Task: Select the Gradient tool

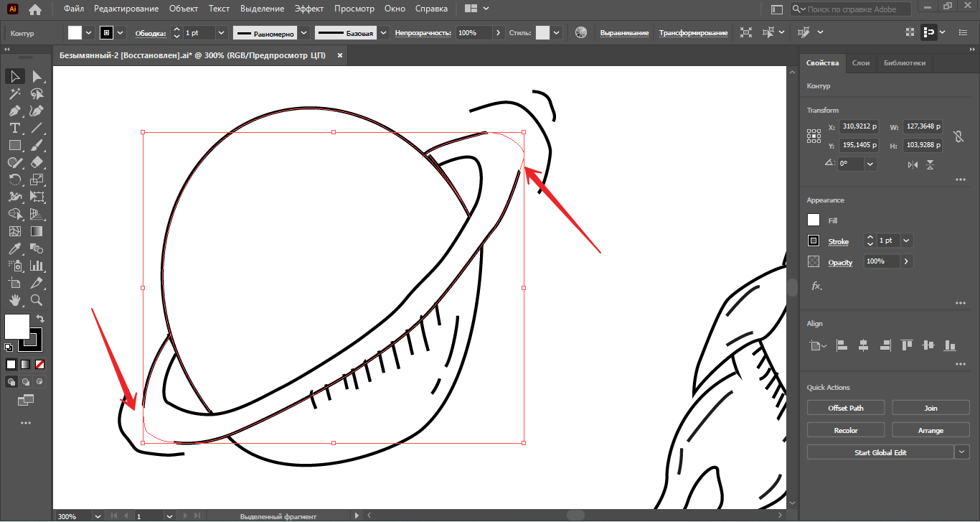Action: point(37,231)
